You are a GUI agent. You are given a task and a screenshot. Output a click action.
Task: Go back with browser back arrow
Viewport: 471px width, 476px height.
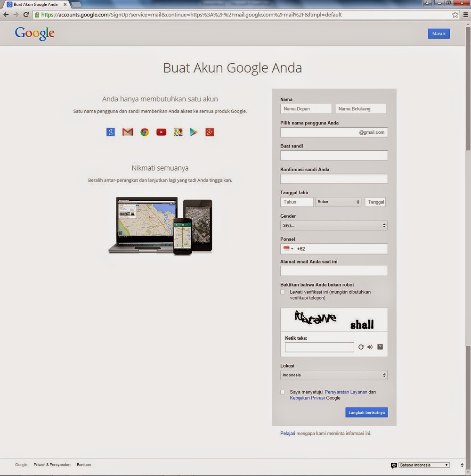(x=6, y=15)
